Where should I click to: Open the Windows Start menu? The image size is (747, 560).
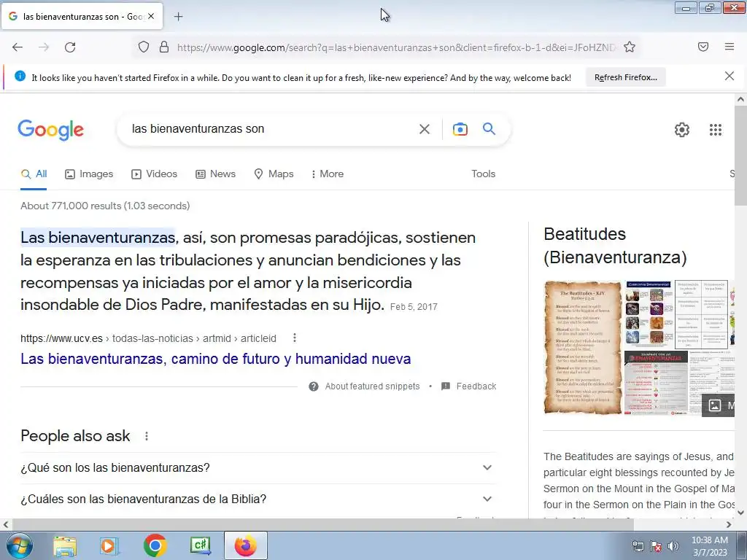coord(20,545)
